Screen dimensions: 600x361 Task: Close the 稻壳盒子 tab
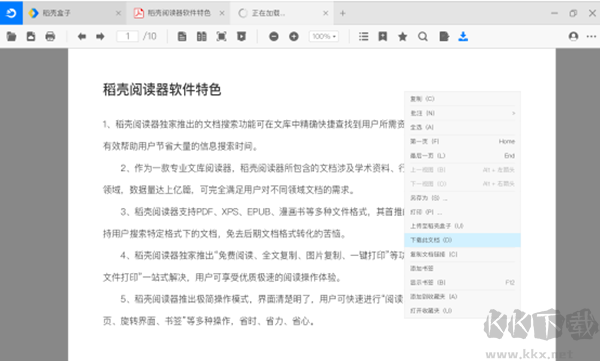[x=118, y=13]
